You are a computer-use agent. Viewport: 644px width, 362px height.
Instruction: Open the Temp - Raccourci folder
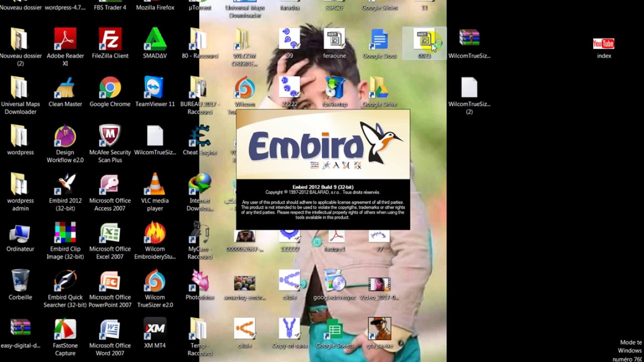click(200, 337)
